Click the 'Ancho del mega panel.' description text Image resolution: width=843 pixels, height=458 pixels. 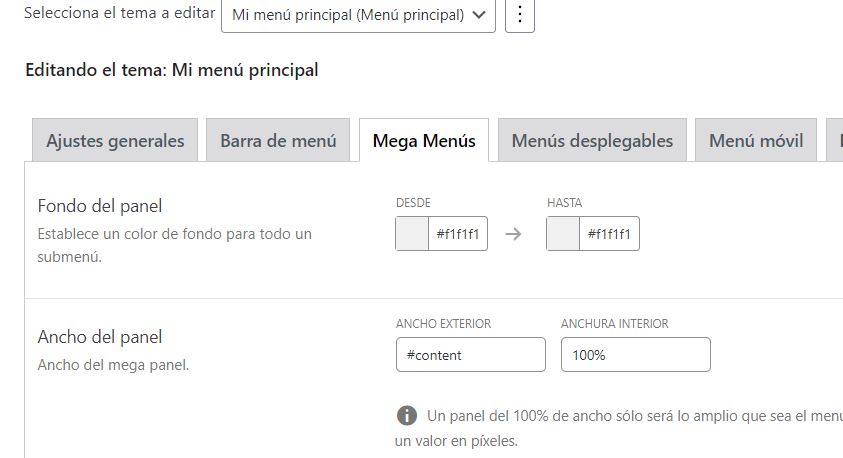113,365
